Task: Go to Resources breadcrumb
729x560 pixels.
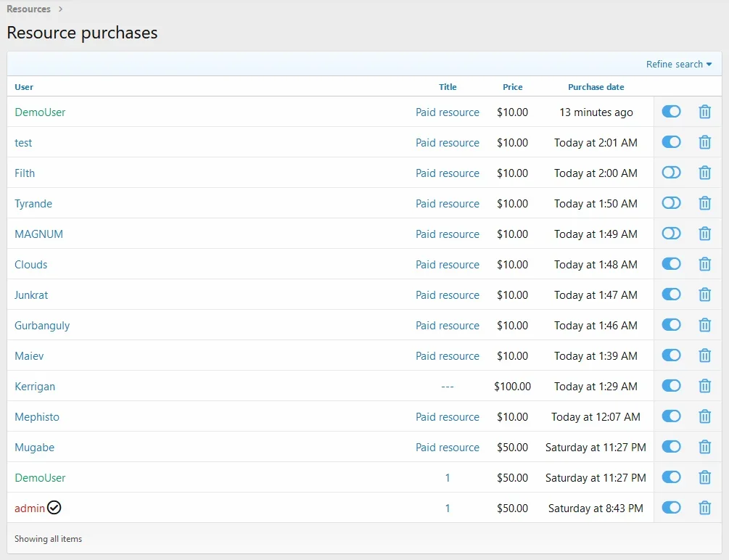Action: [x=29, y=9]
